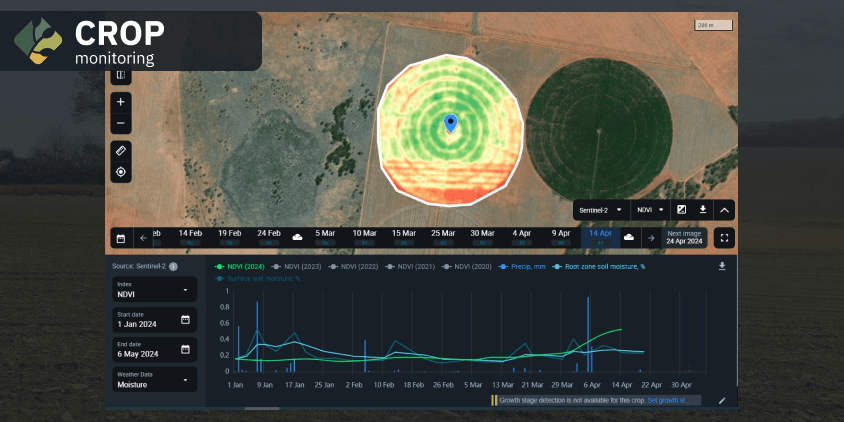Image resolution: width=844 pixels, height=422 pixels.
Task: Toggle NDVI (2021) series in chart legend
Action: click(x=410, y=266)
